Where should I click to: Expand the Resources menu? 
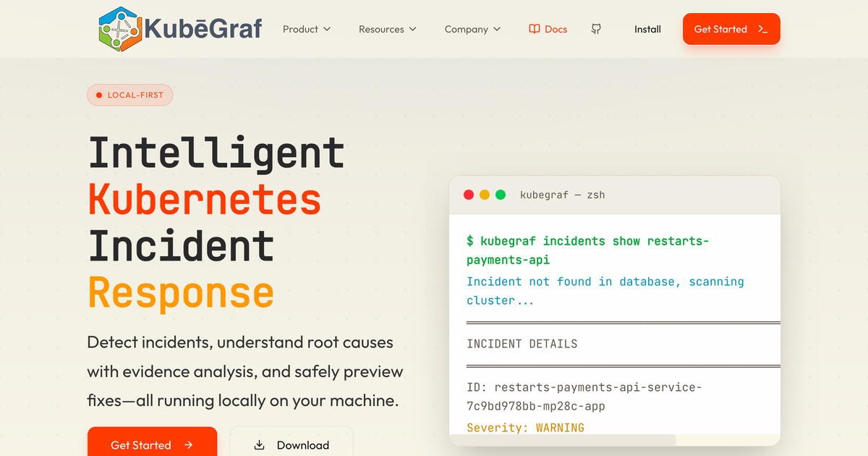388,29
